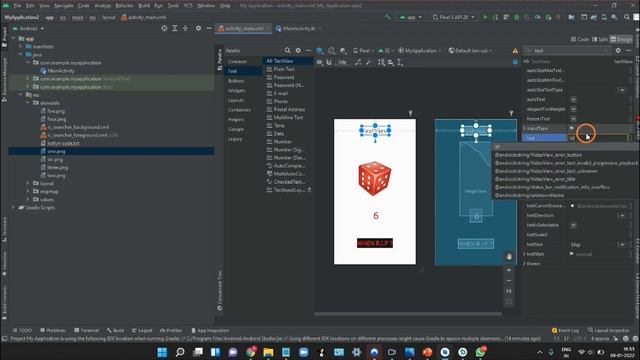The image size is (640, 360).
Task: Click the design surface layers icon
Action: pyautogui.click(x=320, y=51)
